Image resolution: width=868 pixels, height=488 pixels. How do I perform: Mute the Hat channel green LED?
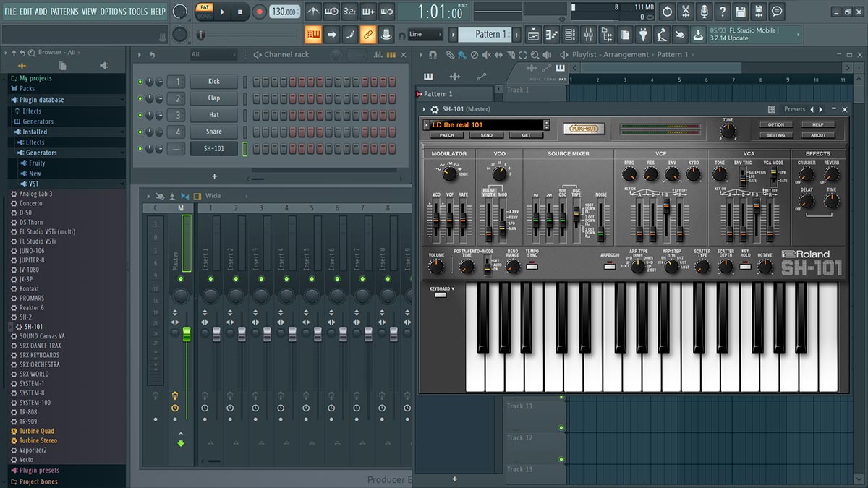(x=140, y=115)
